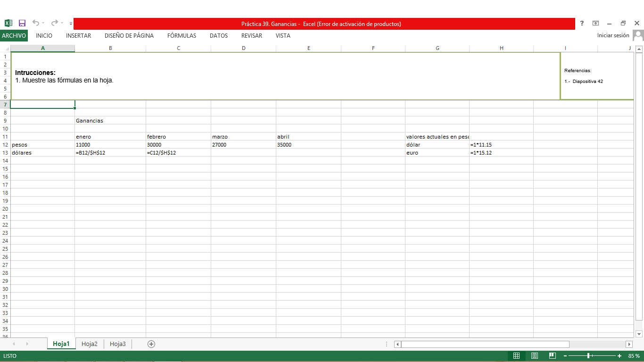Click the horizontal scrollbar thumb
Screen dimensions: 644x362
[485, 344]
